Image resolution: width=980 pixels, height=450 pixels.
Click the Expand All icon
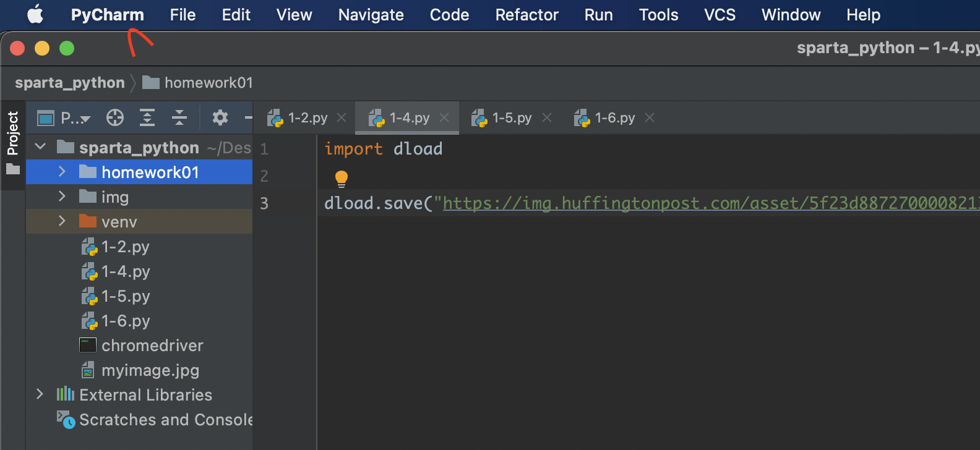pos(147,117)
